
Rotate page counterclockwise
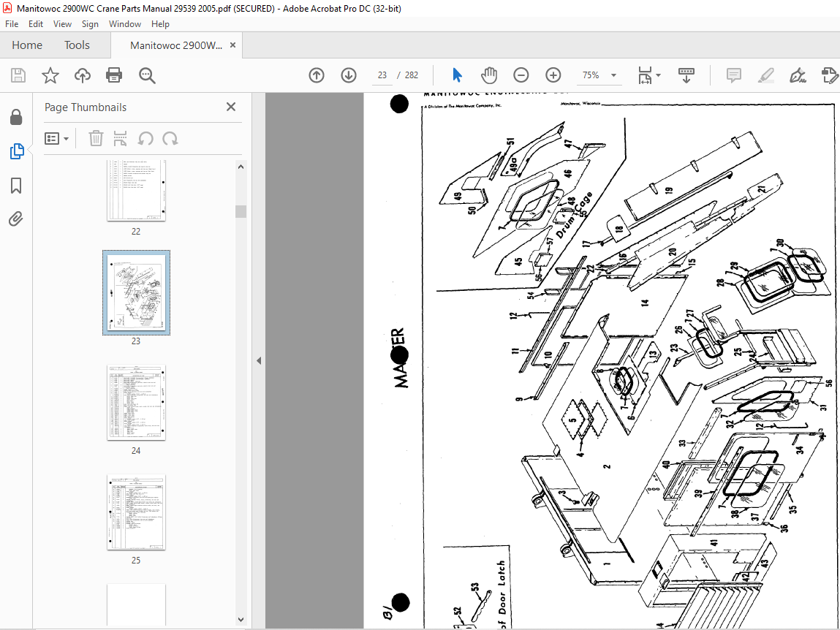click(145, 138)
